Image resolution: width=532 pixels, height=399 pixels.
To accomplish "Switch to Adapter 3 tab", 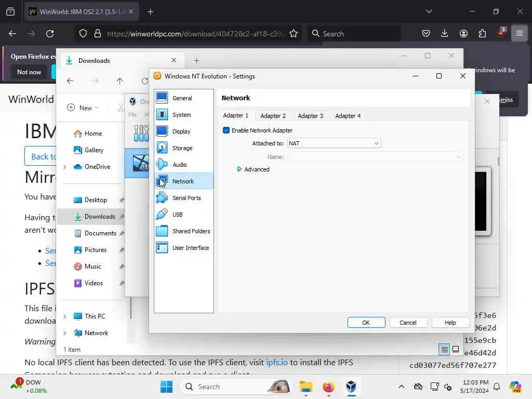I will click(x=311, y=116).
